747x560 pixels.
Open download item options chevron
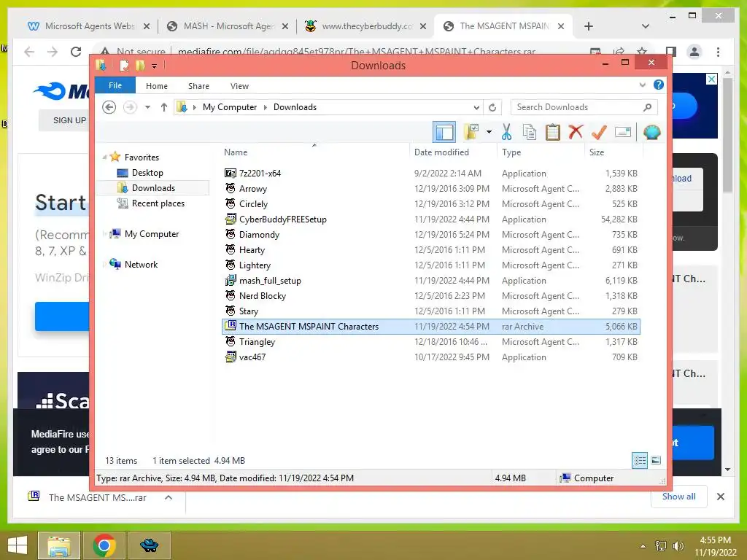pyautogui.click(x=169, y=497)
